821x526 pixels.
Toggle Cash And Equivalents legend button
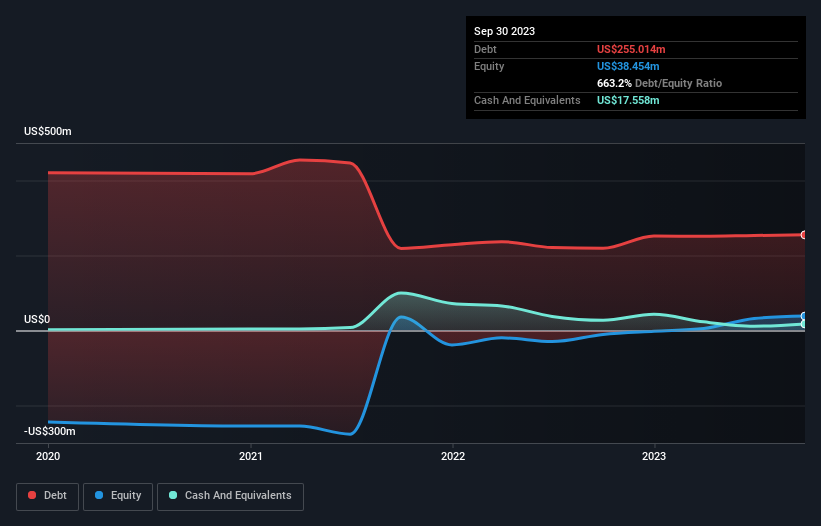[x=230, y=496]
